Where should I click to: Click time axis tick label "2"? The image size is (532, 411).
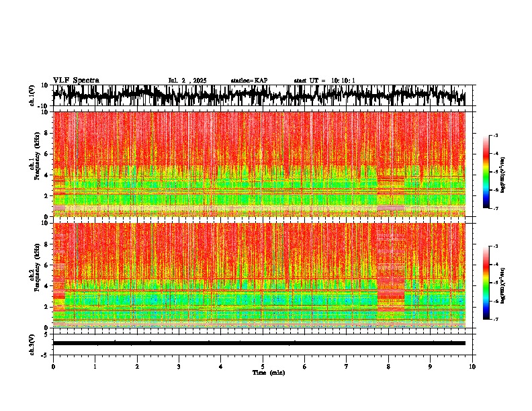click(x=137, y=367)
